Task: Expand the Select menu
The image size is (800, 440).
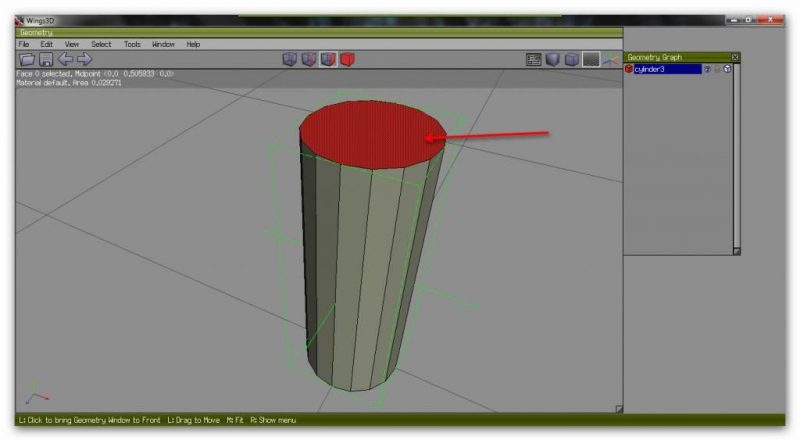Action: tap(101, 44)
